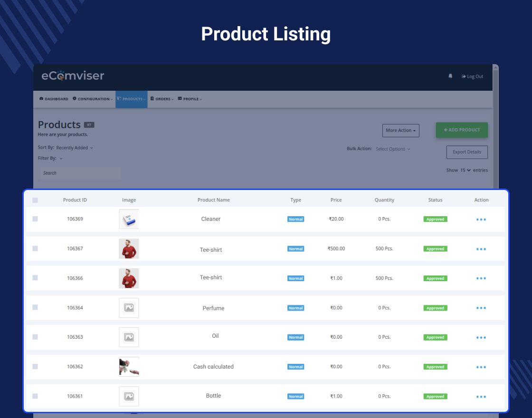Open the Orders menu
This screenshot has height=418, width=532.
click(x=162, y=99)
